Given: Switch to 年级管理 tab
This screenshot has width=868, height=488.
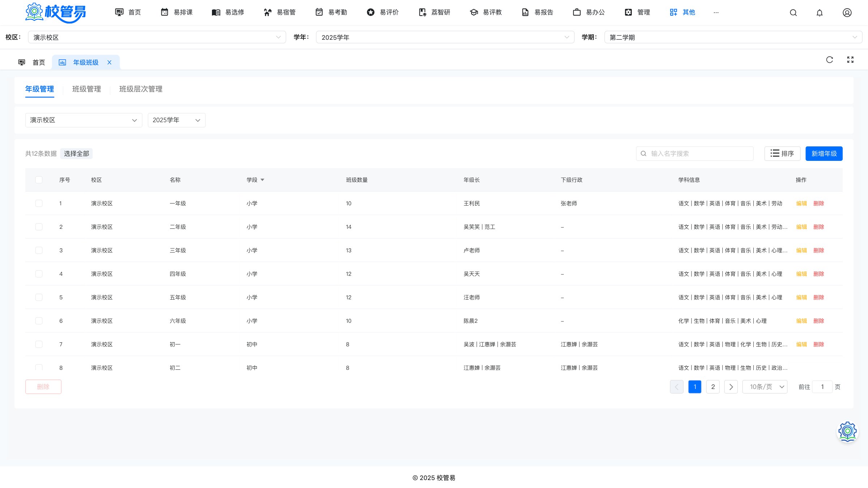Looking at the screenshot, I should click(x=39, y=89).
